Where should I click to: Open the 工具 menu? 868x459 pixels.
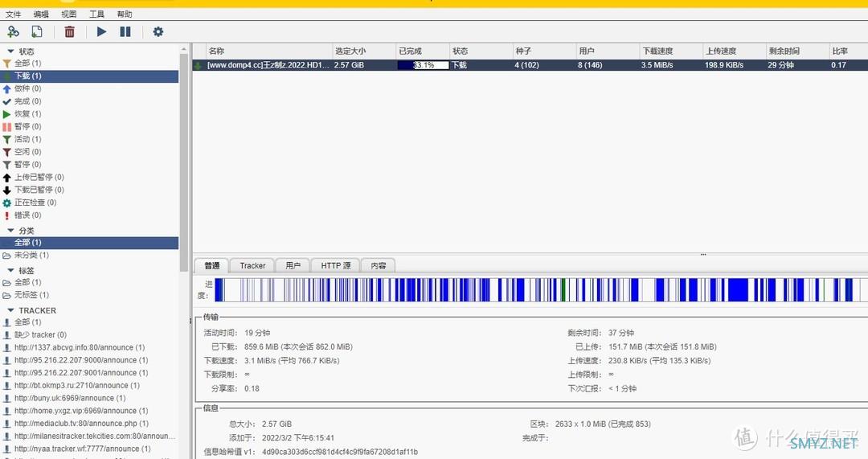pos(97,14)
